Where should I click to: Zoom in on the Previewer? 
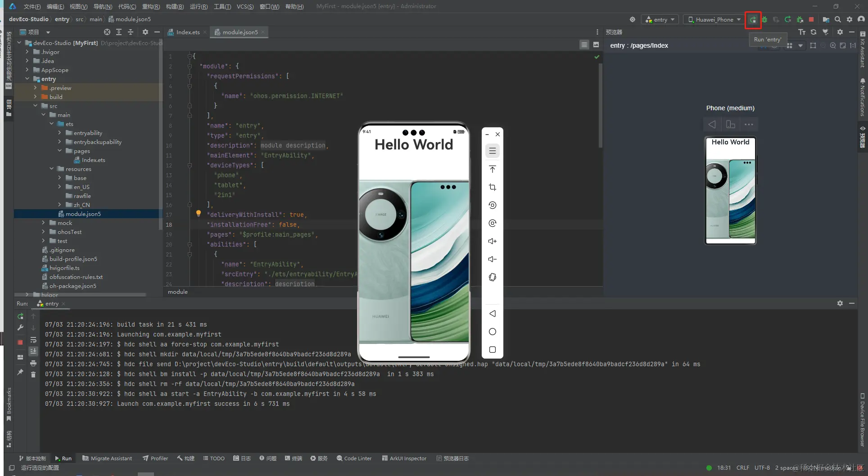click(x=833, y=45)
